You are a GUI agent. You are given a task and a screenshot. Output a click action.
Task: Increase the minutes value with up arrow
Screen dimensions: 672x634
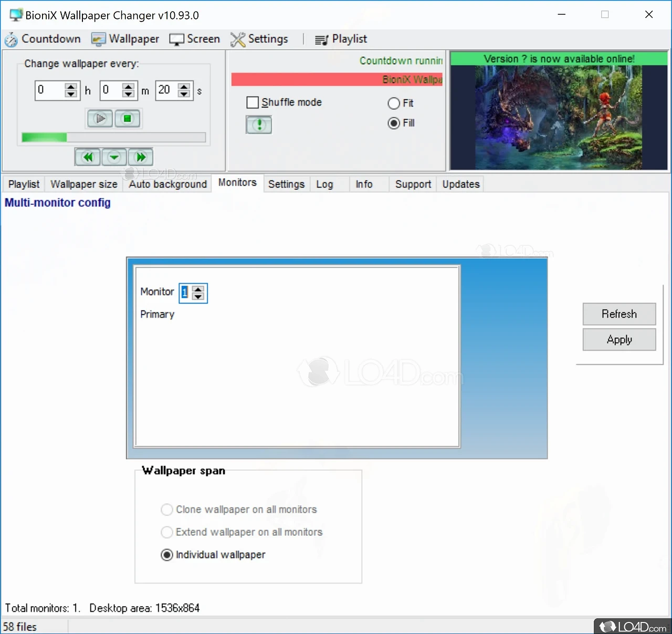[x=128, y=86]
